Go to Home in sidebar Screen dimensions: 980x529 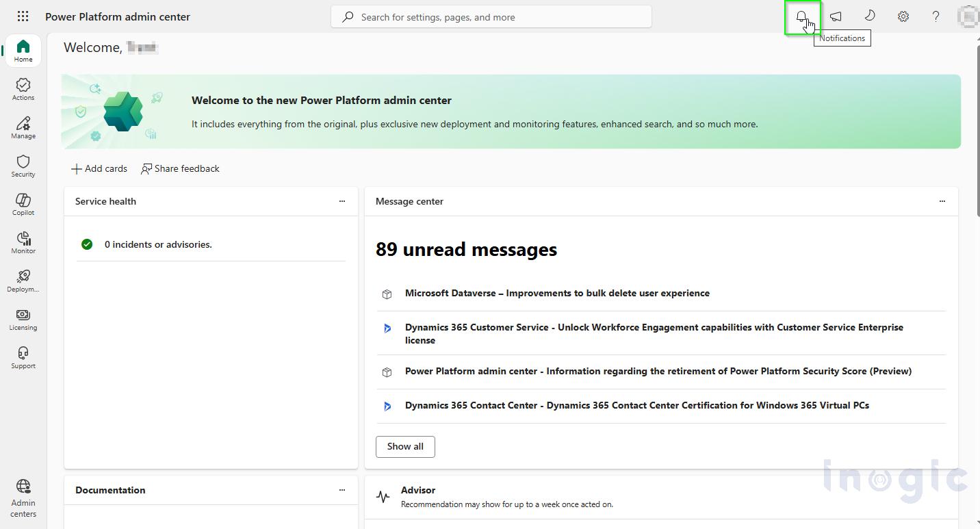point(23,51)
